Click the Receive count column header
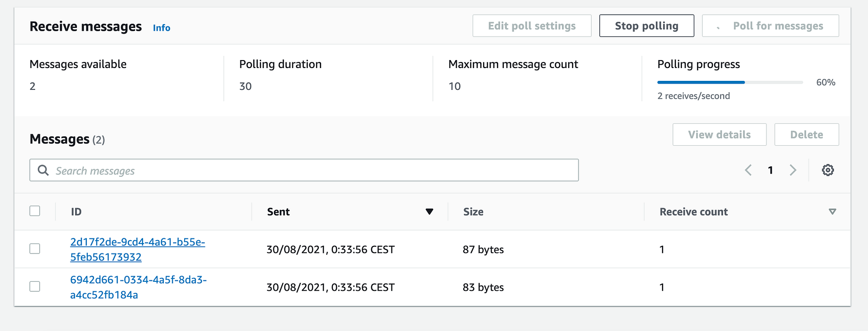 point(694,212)
